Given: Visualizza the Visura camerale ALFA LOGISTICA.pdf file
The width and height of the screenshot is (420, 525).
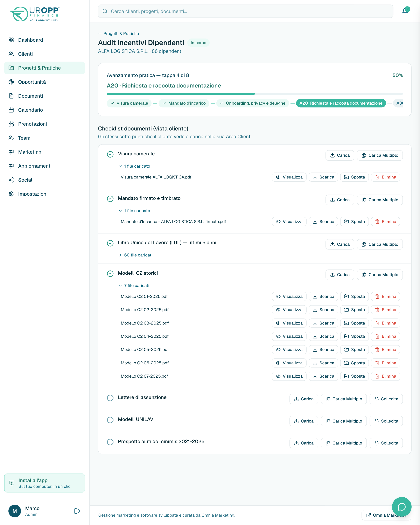Looking at the screenshot, I should pos(289,177).
